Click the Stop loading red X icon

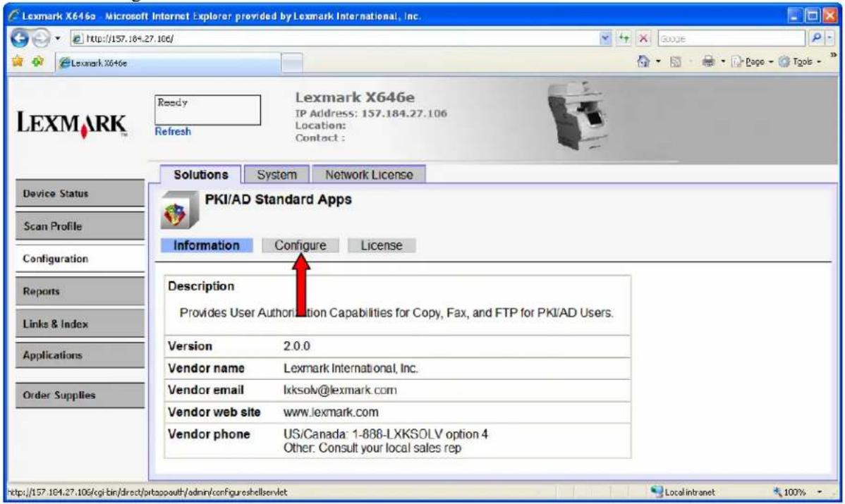point(643,38)
